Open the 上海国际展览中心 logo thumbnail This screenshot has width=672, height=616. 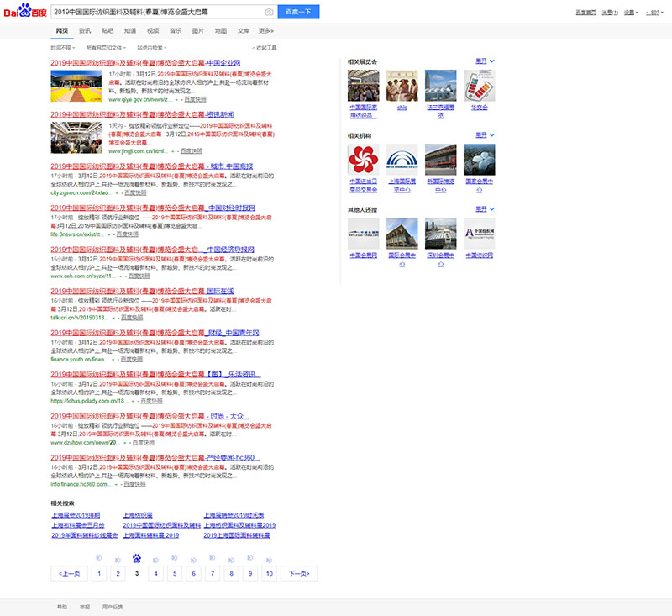click(402, 160)
